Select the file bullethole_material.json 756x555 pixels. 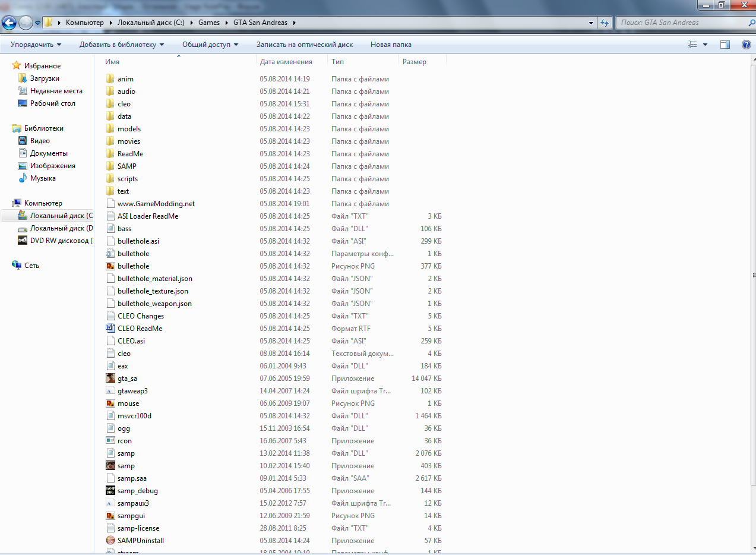click(155, 279)
